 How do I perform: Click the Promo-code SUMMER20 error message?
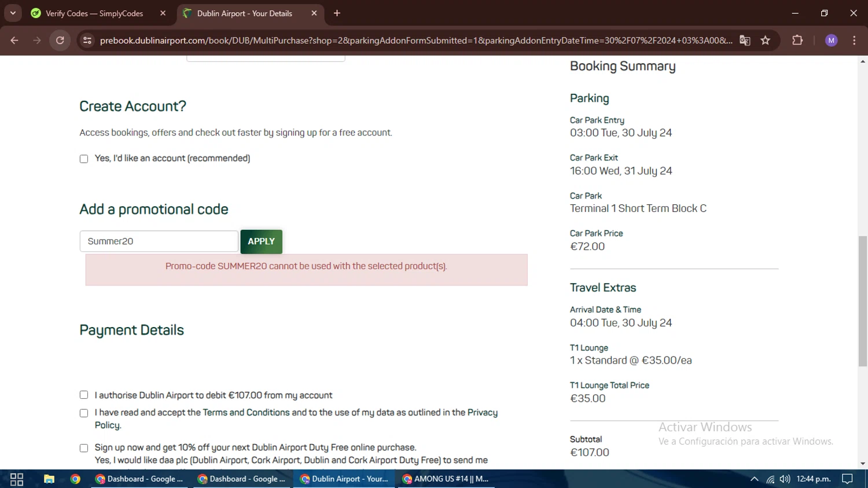[306, 266]
